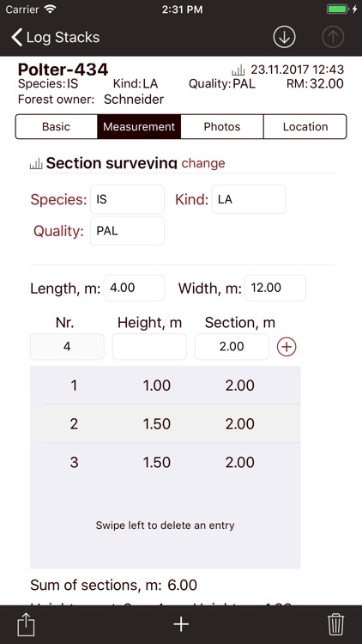The height and width of the screenshot is (644, 362).
Task: Click the change link for surveying method
Action: coord(203,163)
